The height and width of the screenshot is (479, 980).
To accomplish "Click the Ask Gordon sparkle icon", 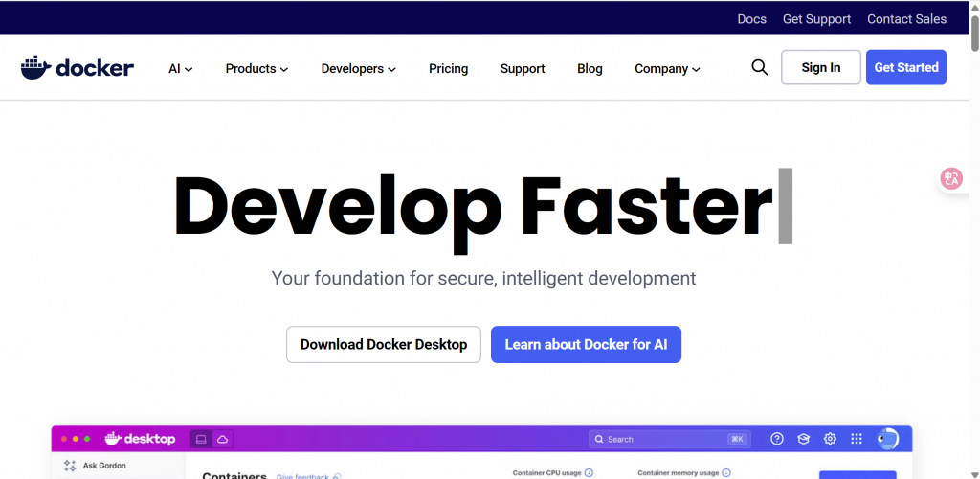I will (x=70, y=466).
